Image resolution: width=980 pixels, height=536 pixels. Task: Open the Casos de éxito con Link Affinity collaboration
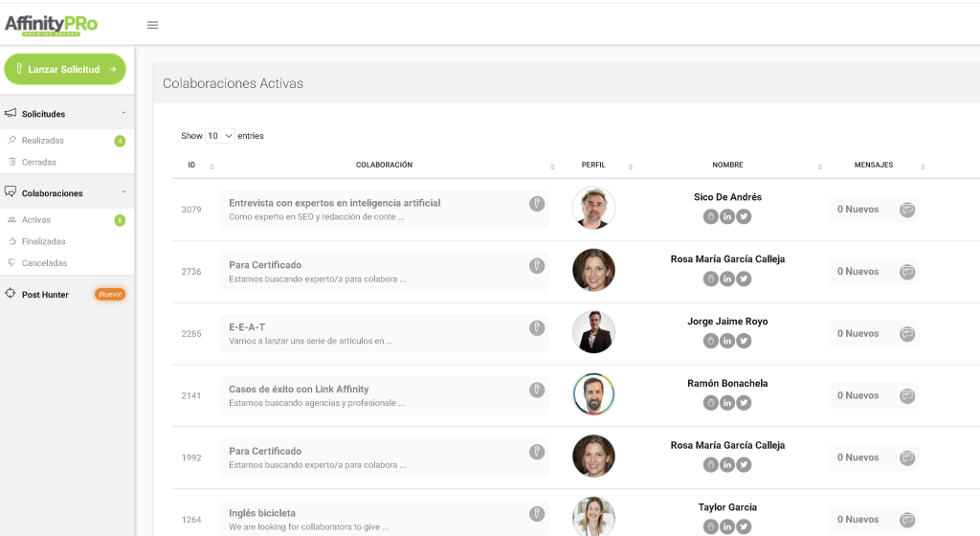[299, 390]
